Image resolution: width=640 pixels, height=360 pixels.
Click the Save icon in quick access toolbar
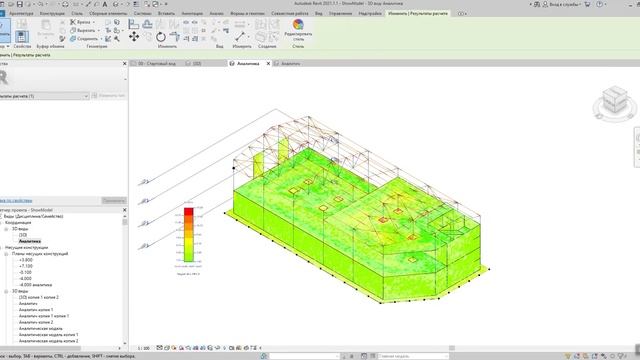pyautogui.click(x=19, y=4)
